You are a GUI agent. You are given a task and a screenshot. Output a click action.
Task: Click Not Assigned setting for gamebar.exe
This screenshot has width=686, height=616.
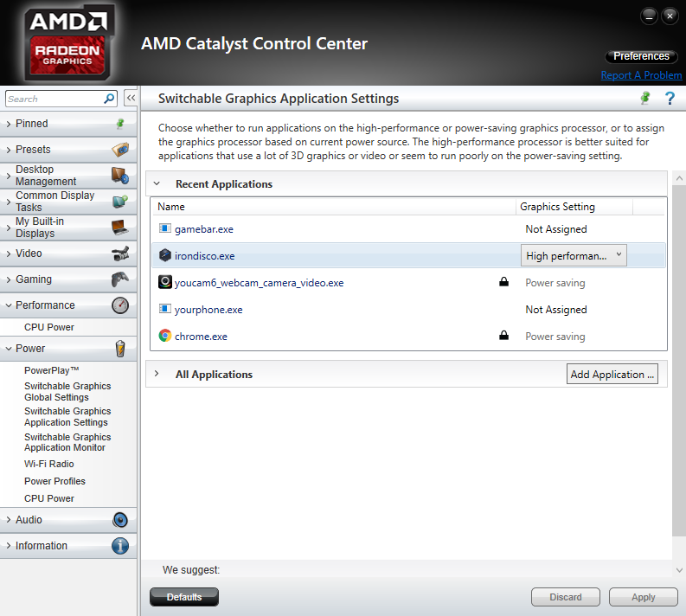[x=556, y=229]
